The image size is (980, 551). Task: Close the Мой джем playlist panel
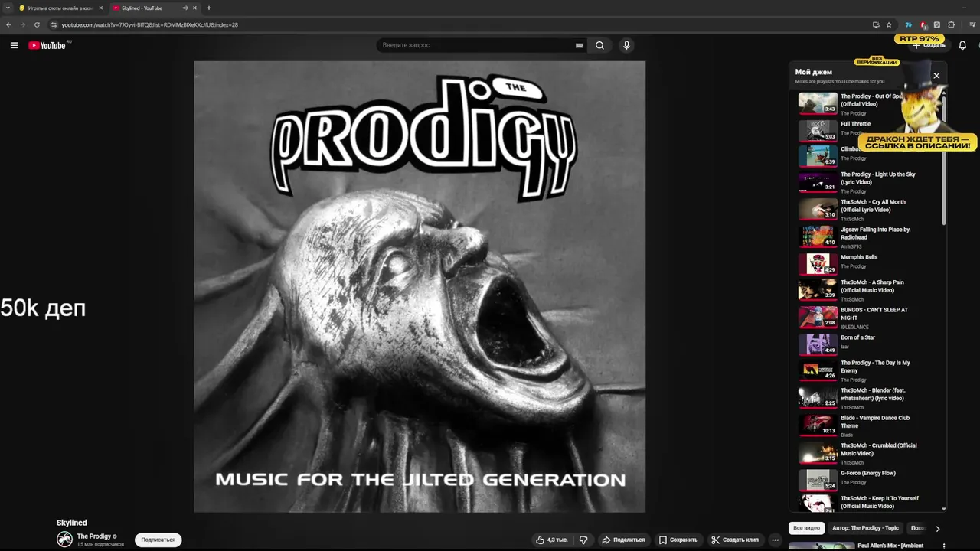(936, 76)
